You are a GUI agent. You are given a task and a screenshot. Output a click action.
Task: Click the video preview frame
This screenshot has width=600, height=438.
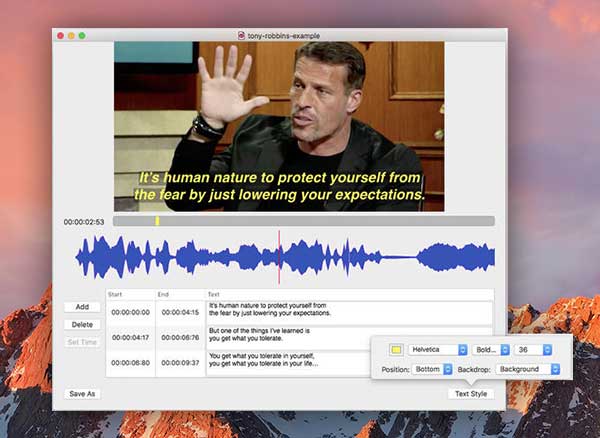pyautogui.click(x=279, y=126)
